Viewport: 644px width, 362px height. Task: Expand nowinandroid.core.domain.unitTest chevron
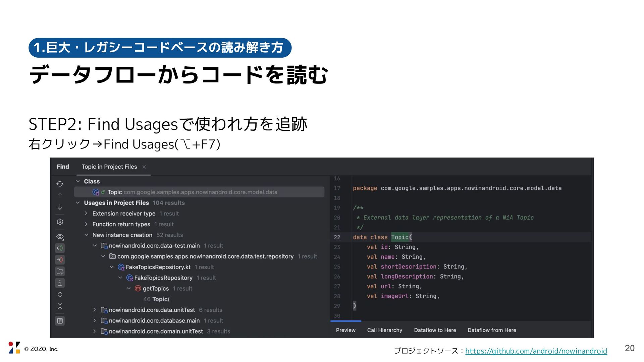click(x=95, y=331)
